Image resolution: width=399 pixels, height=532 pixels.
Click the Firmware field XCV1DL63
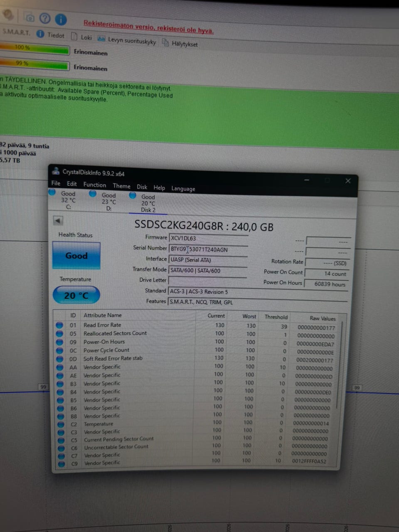coord(208,238)
